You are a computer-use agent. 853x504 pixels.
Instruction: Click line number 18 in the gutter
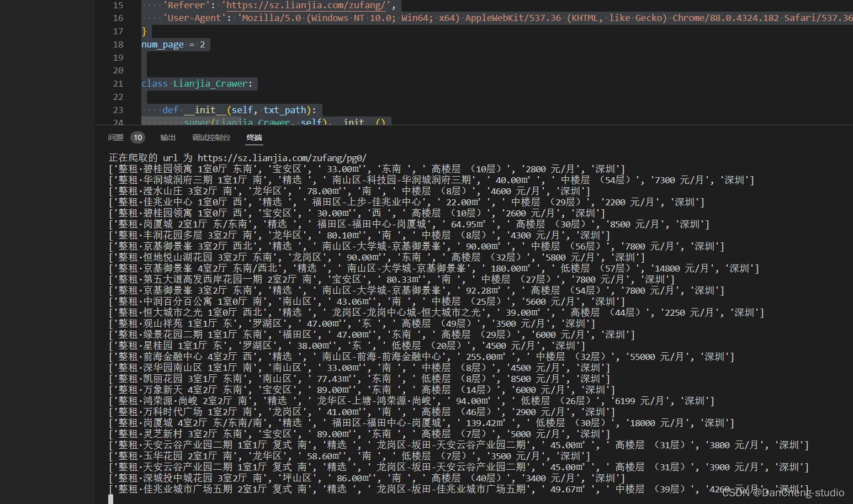[x=118, y=44]
